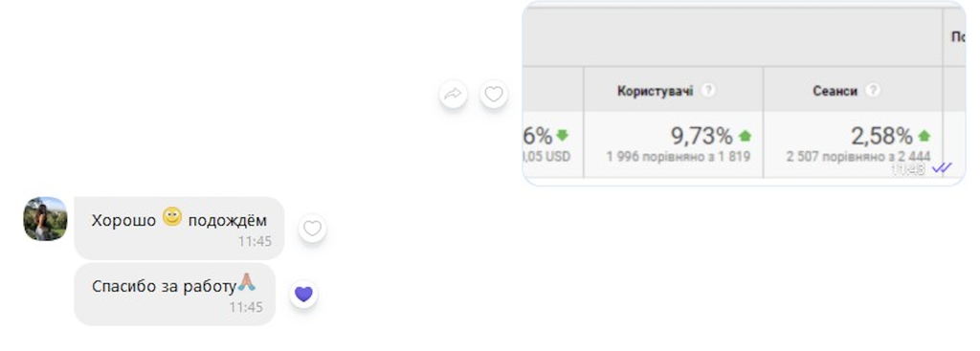The height and width of the screenshot is (351, 980).
Task: Click the Користувачі column header
Action: pos(655,91)
